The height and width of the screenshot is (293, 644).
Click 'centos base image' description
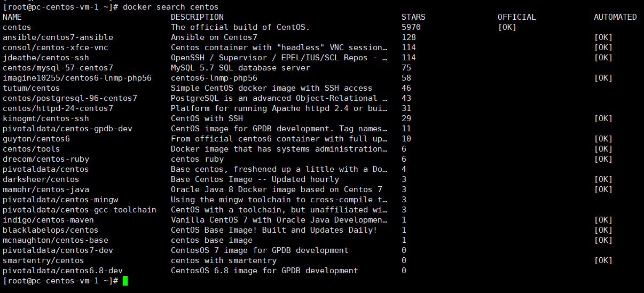point(211,240)
